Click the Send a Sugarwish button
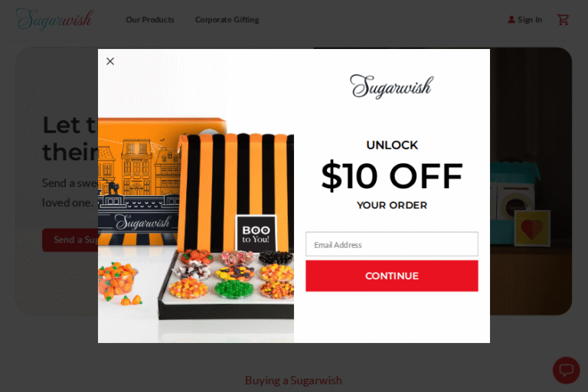 [x=70, y=240]
